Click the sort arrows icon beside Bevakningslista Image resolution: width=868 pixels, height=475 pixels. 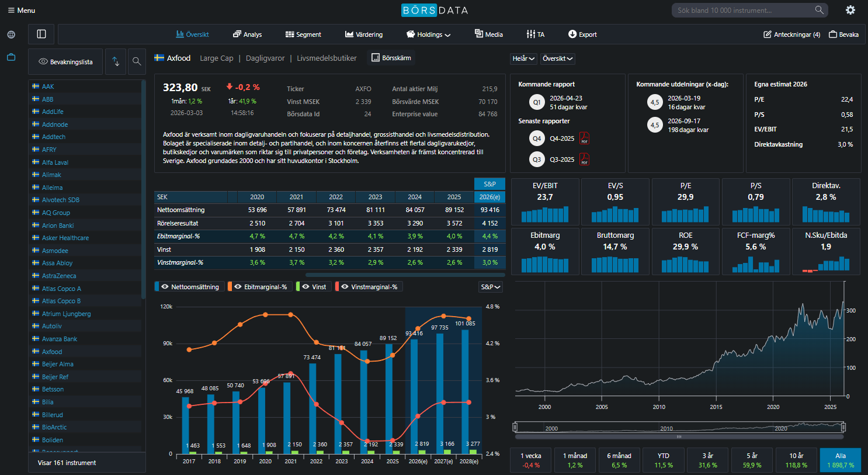(x=116, y=61)
